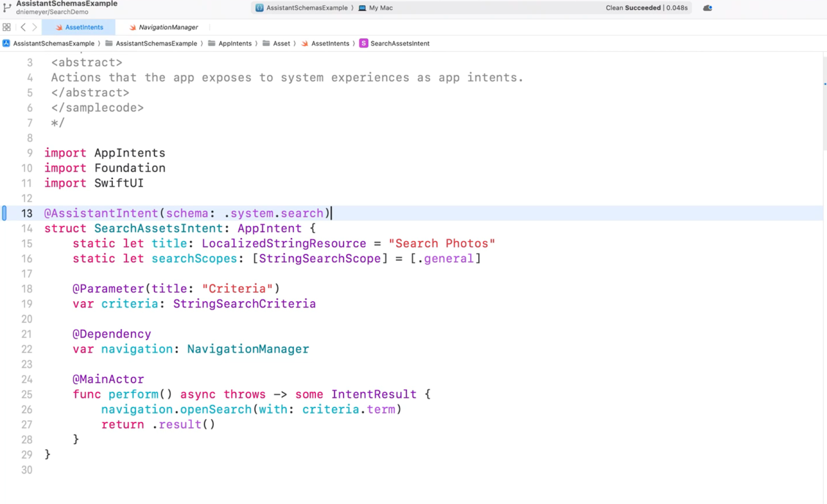Click import AppIntents on line 9

(104, 153)
